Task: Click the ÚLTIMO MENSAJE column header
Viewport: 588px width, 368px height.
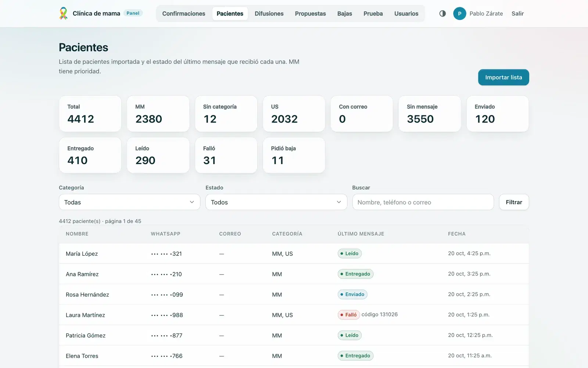Action: 361,234
